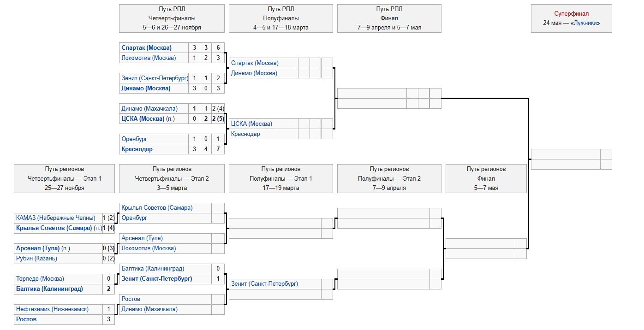
Task: Click Динамо (Москва) link in RPL semifinals
Action: (254, 73)
